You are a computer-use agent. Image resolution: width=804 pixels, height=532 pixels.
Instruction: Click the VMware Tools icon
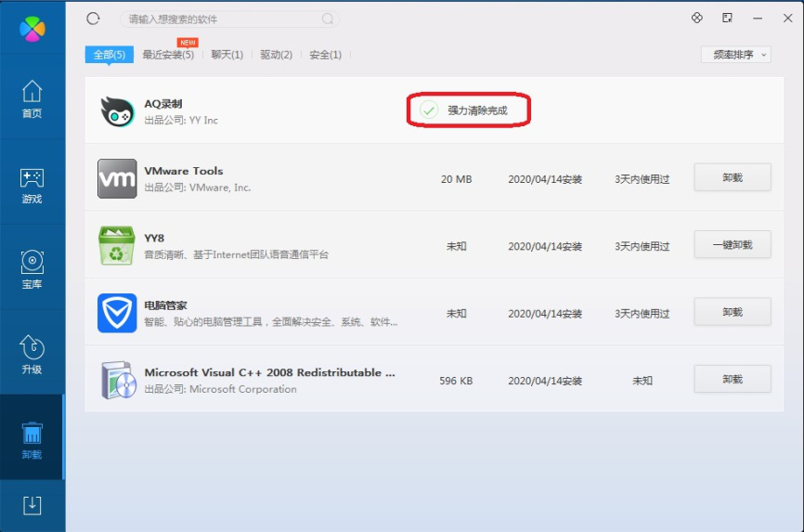(x=117, y=178)
